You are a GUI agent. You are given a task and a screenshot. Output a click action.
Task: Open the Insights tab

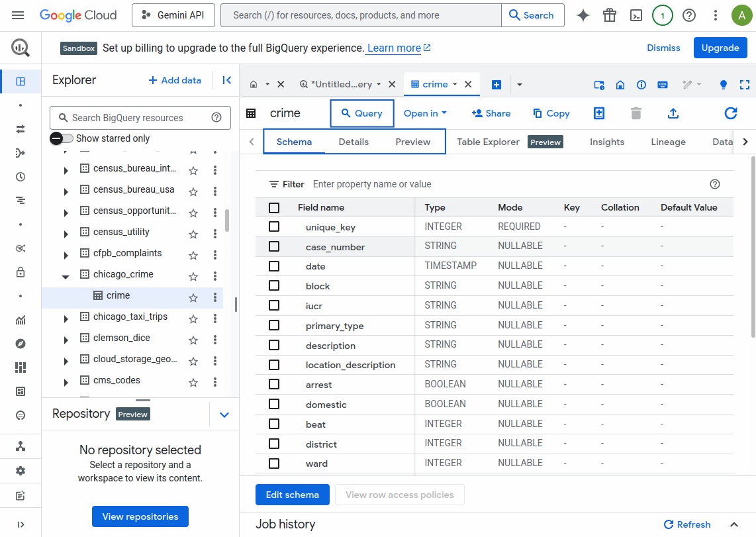point(607,142)
